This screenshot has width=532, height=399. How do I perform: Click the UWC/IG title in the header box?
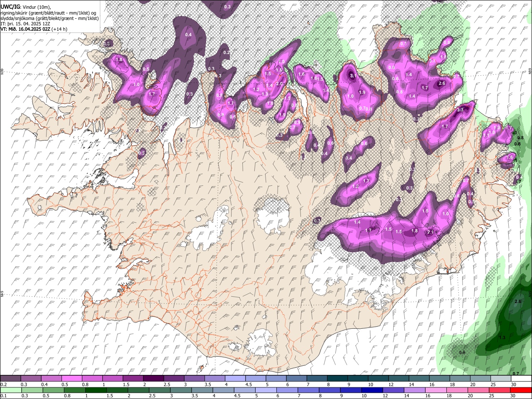[10, 7]
